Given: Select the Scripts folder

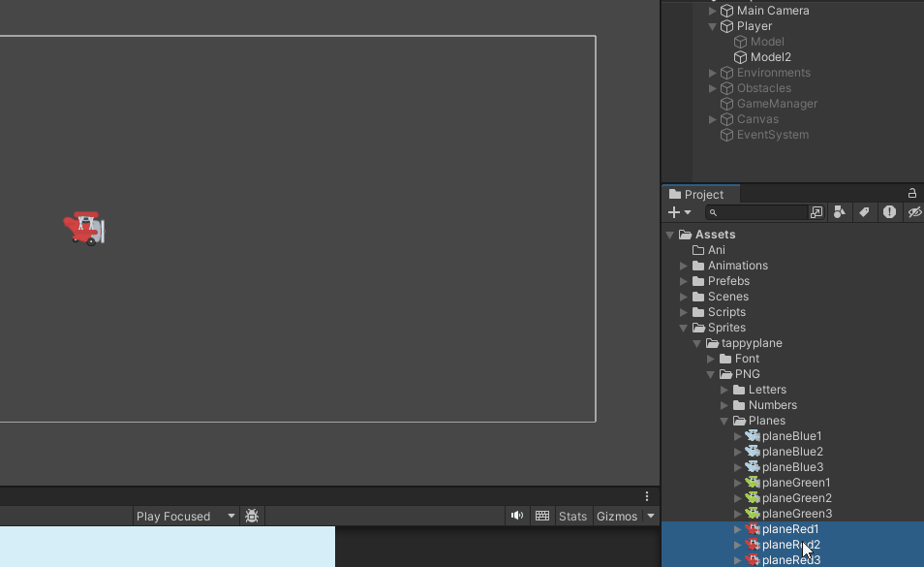Looking at the screenshot, I should click(x=726, y=312).
